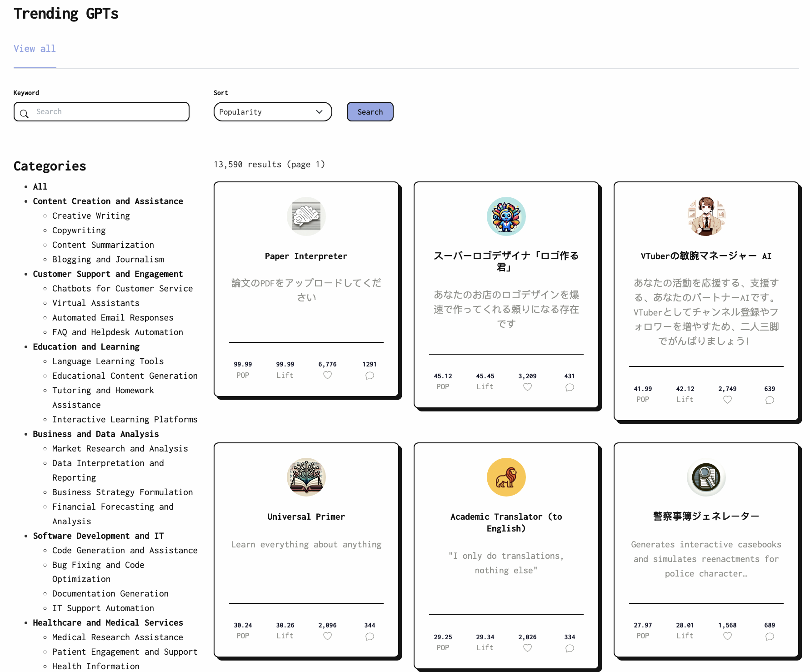Click heart on Academic Translator card
The image size is (810, 672).
pos(527,648)
